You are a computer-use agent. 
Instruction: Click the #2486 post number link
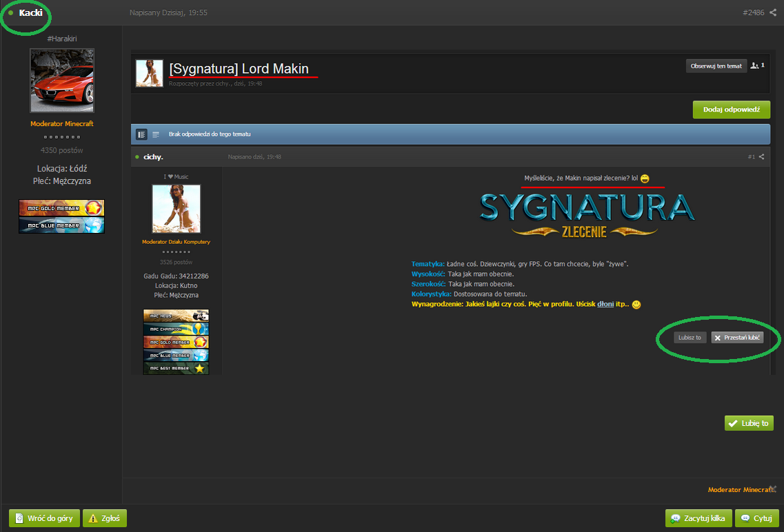coord(753,12)
